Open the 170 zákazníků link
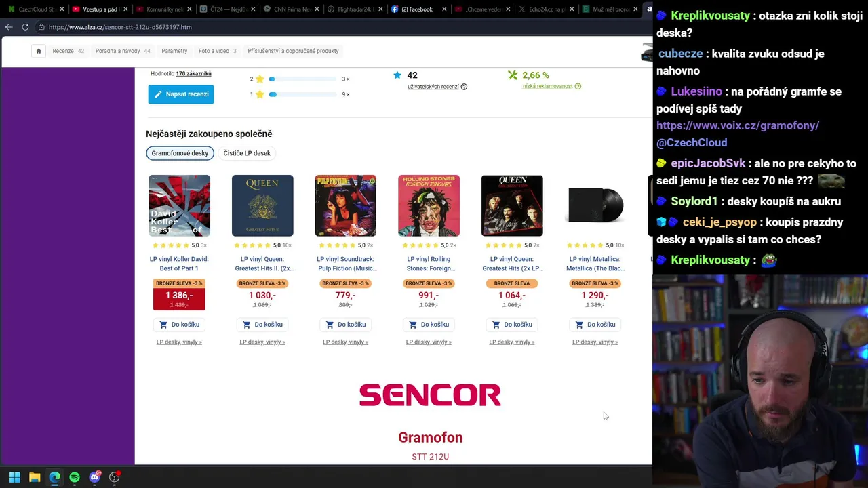Screen dimensions: 868x488 [194, 73]
